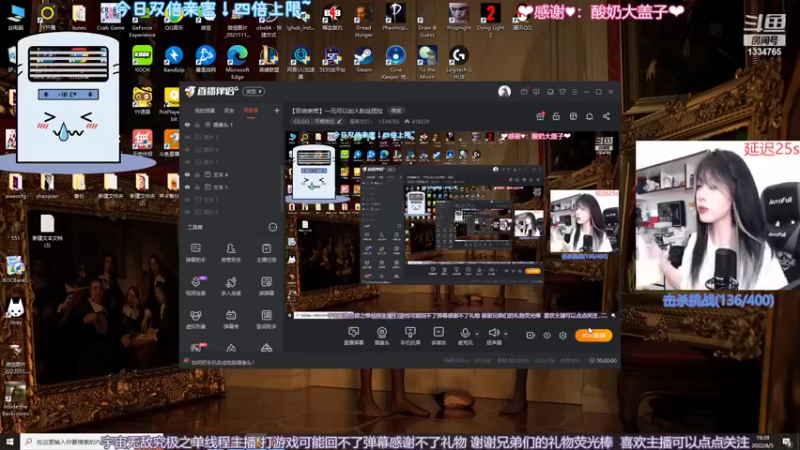Toggle visibility eye for 摄像头 1 source

coord(187,124)
